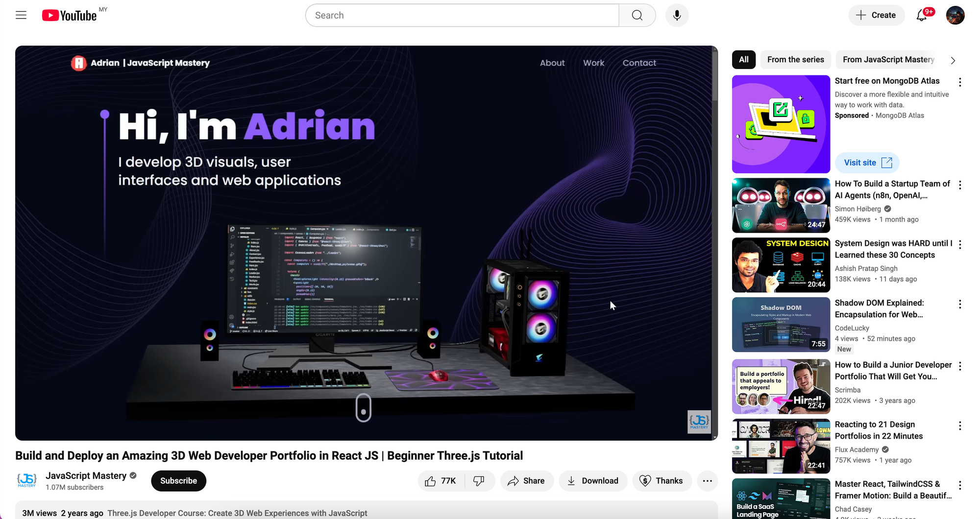The image size is (980, 519).
Task: Click the video title heading
Action: 269,456
